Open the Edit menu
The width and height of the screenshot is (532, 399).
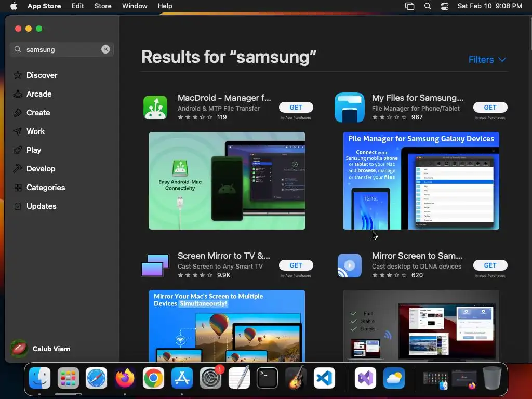78,6
